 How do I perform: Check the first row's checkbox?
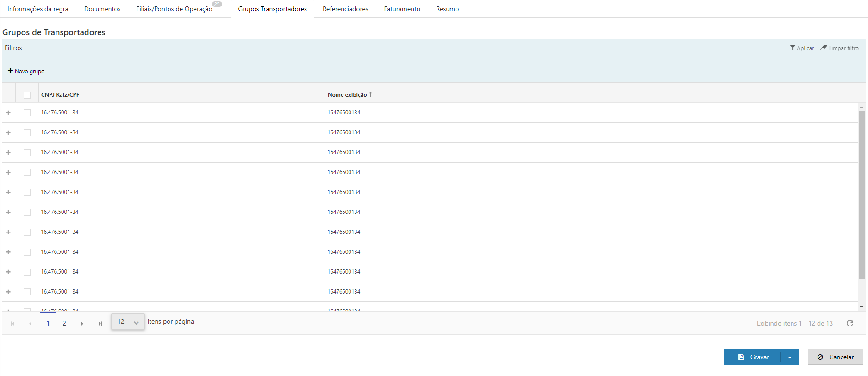(27, 113)
